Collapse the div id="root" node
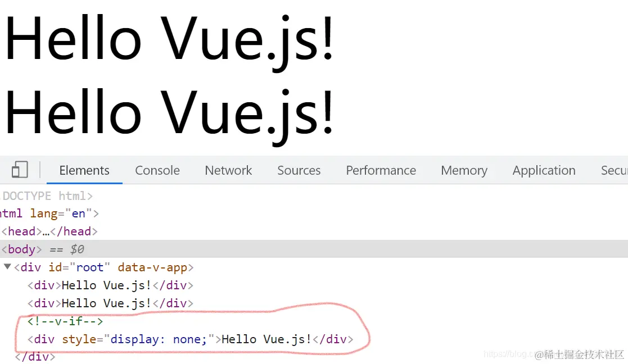Image resolution: width=628 pixels, height=364 pixels. 7,266
